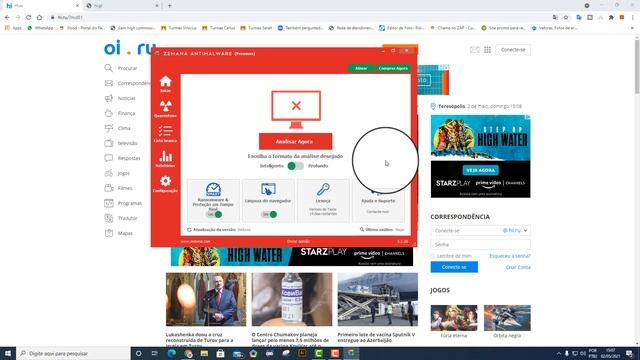Switch to grid view icon on oi.ru header
The width and height of the screenshot is (640, 360).
pos(487,50)
